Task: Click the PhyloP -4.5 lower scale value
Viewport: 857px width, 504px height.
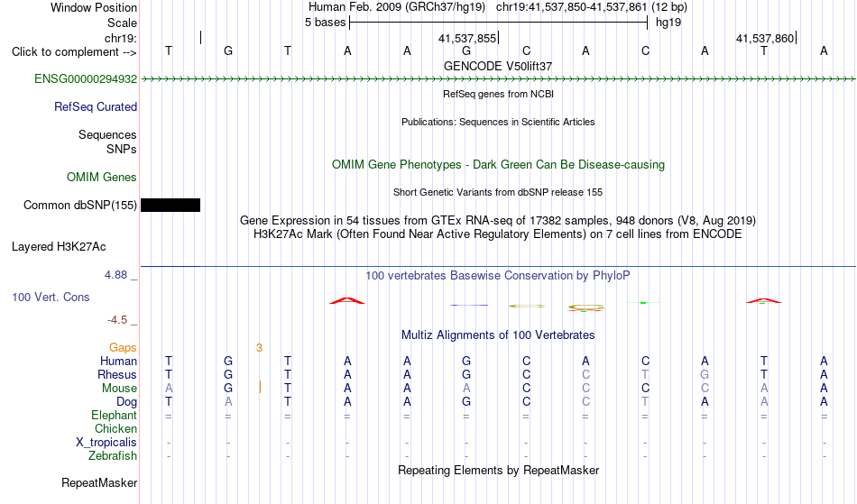Action: [x=117, y=320]
